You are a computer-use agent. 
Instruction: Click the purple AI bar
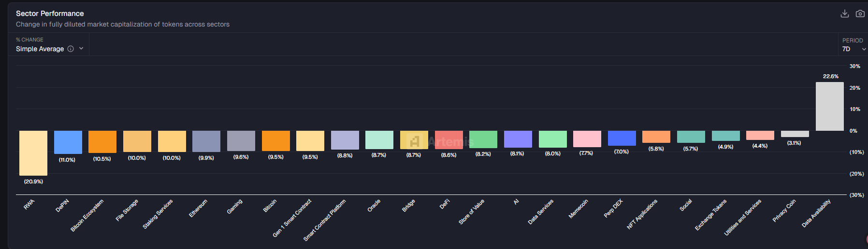pos(518,139)
